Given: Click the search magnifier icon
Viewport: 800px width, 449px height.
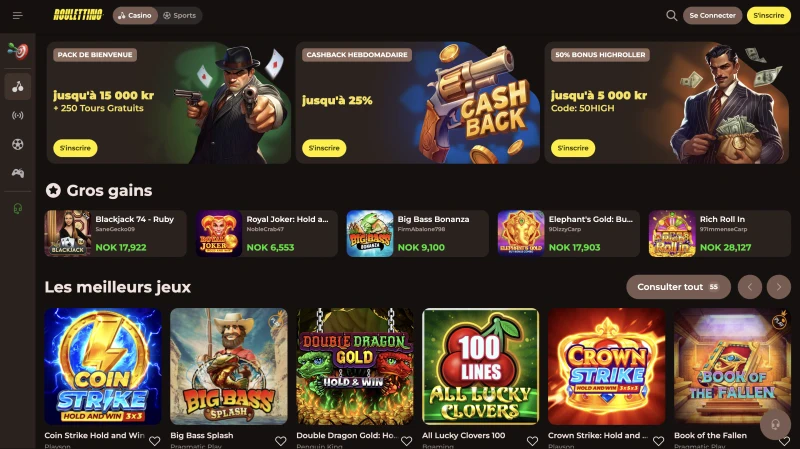Looking at the screenshot, I should [x=671, y=16].
